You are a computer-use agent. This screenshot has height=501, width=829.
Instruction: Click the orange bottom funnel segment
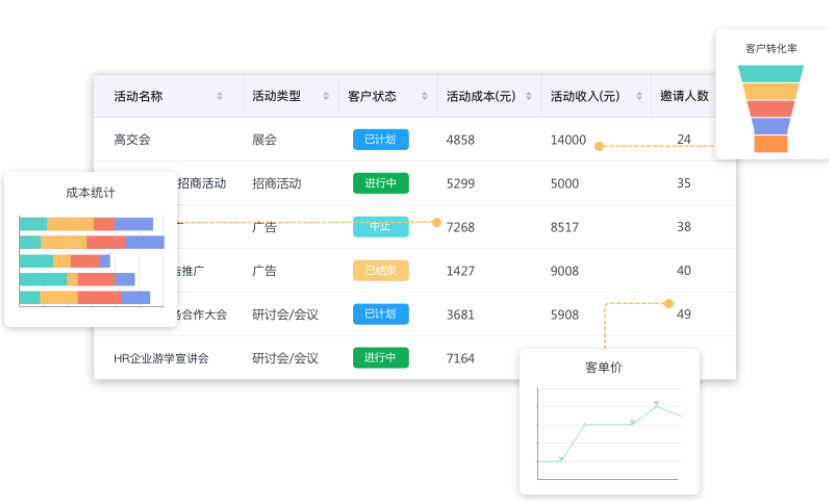(x=771, y=144)
